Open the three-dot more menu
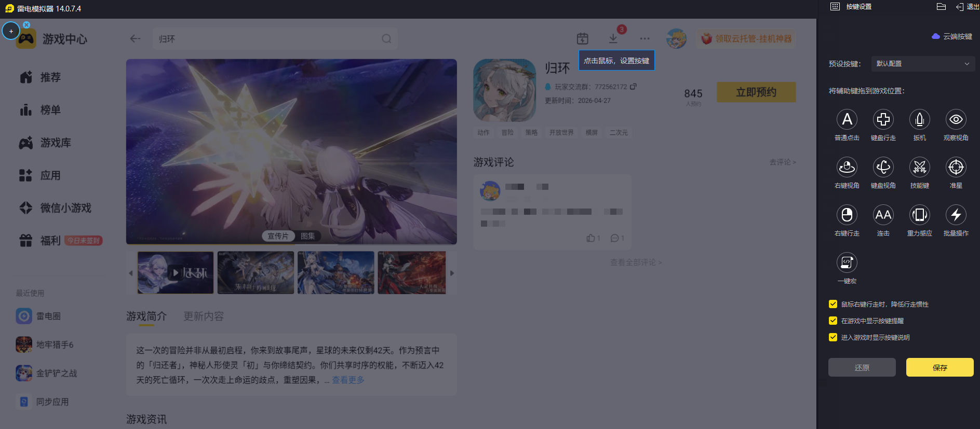This screenshot has width=980, height=429. 645,38
